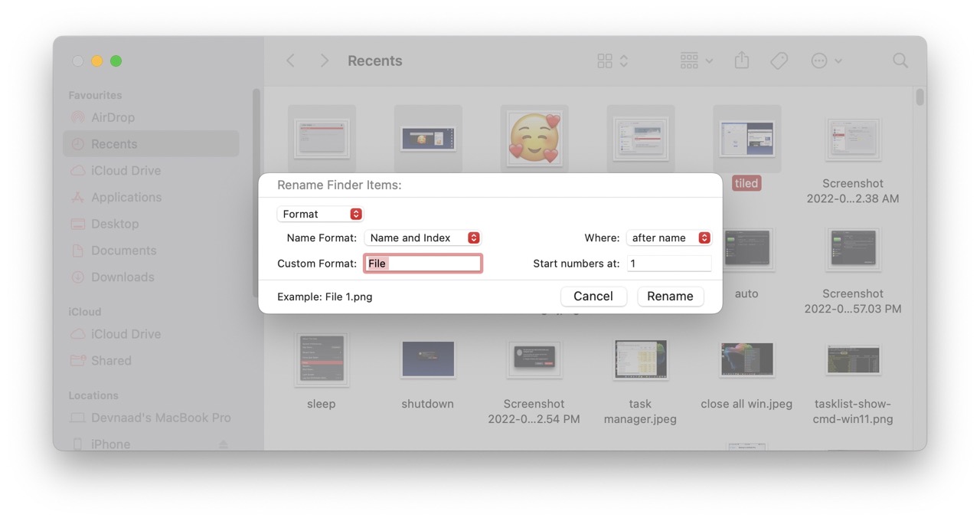Screen dimensions: 980x521
Task: Click the Start numbers at field
Action: pyautogui.click(x=668, y=264)
